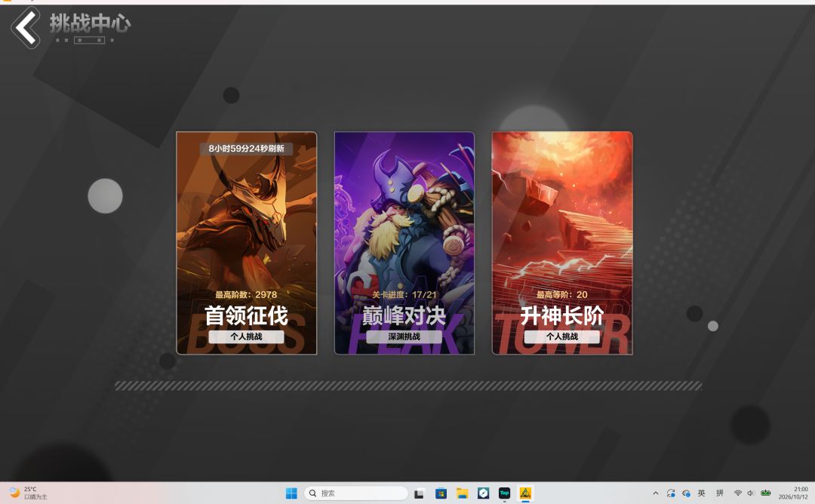Switch the 英 input language indicator
Screen dimensions: 815x504
click(702, 493)
